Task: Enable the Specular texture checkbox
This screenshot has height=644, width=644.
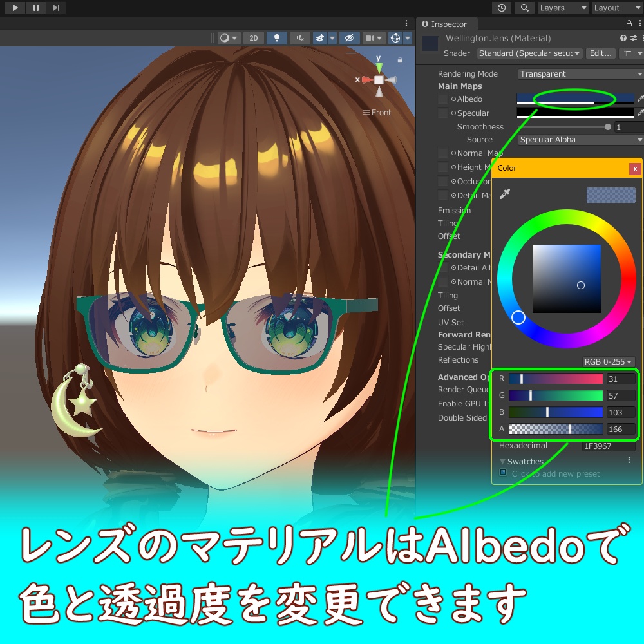Action: (x=442, y=113)
